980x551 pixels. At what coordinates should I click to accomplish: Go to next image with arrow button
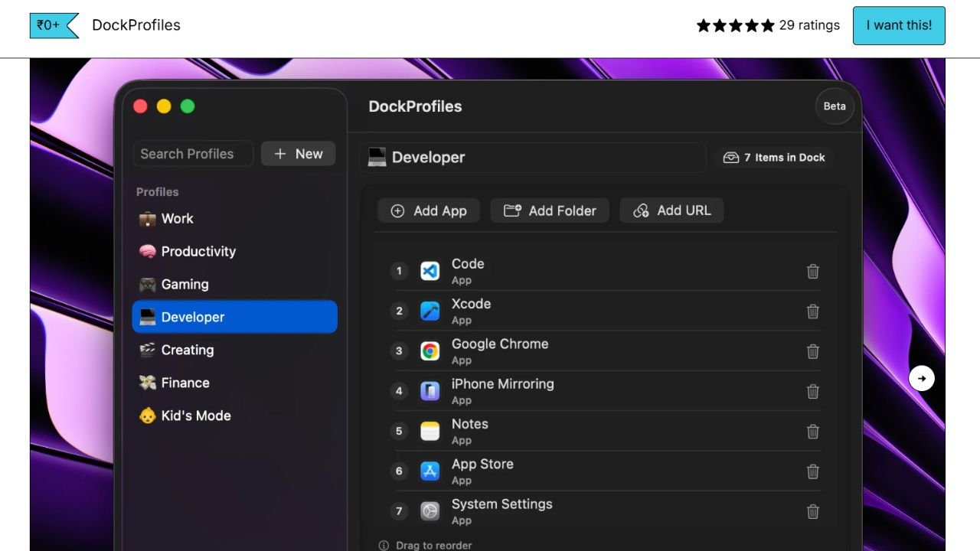point(922,378)
